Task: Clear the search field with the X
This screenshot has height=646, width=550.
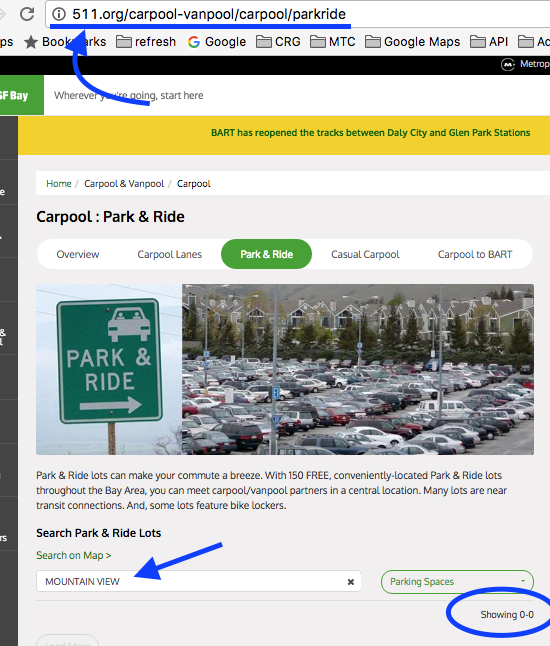Action: (x=351, y=582)
